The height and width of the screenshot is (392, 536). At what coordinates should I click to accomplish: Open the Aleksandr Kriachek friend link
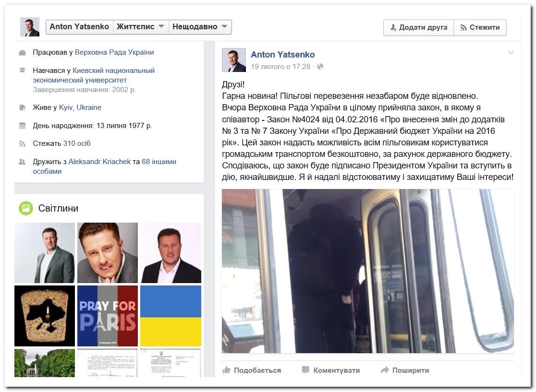99,162
